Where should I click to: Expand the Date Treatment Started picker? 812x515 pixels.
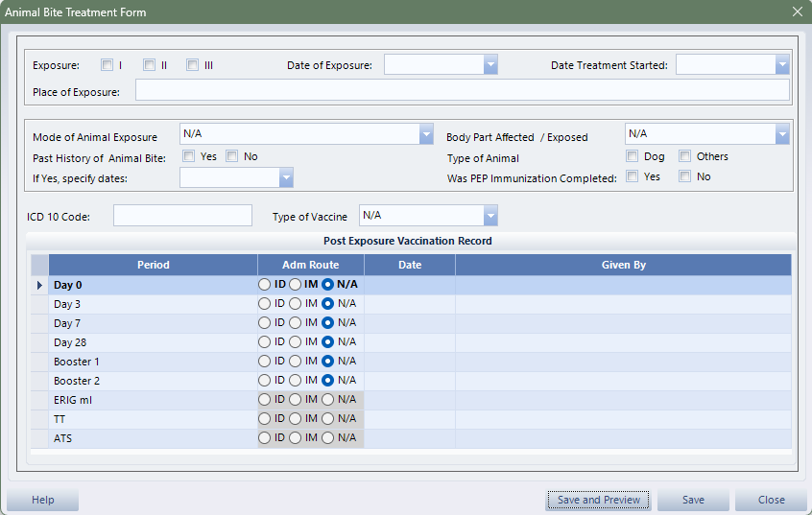click(781, 65)
